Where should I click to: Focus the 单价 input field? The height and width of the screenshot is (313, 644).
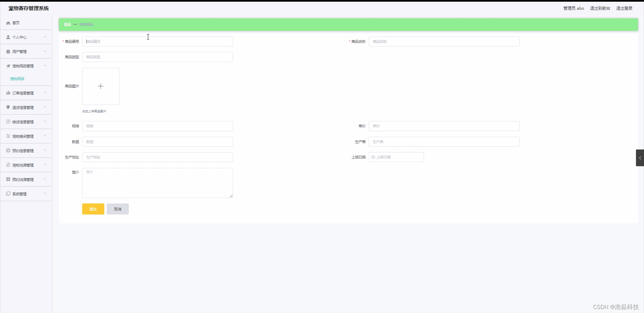444,126
